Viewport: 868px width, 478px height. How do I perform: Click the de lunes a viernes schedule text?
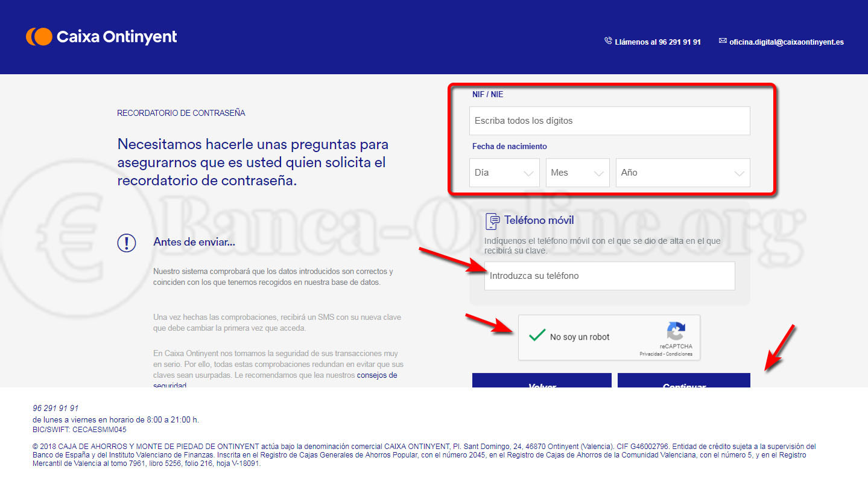[116, 419]
